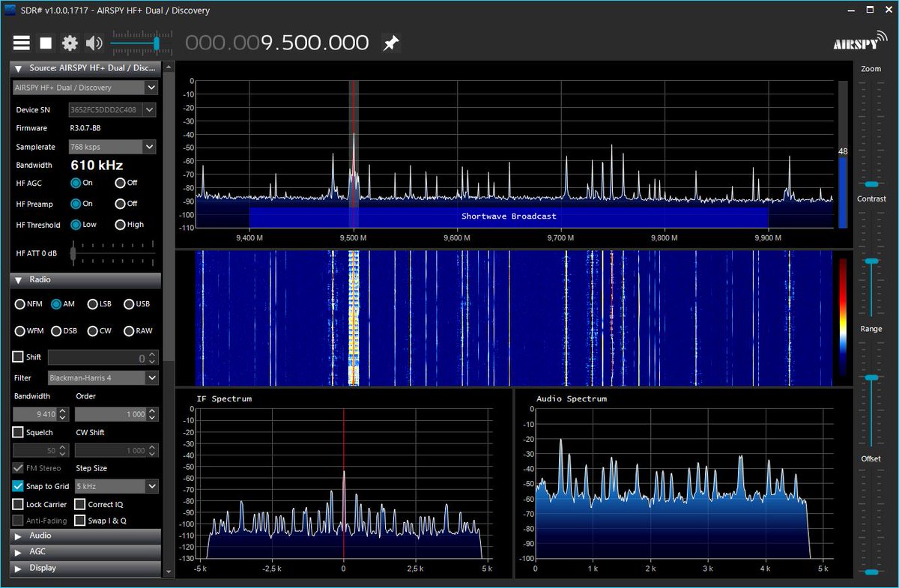This screenshot has height=588, width=899.
Task: Adjust the HF ATT 0 dB slider
Action: [73, 253]
